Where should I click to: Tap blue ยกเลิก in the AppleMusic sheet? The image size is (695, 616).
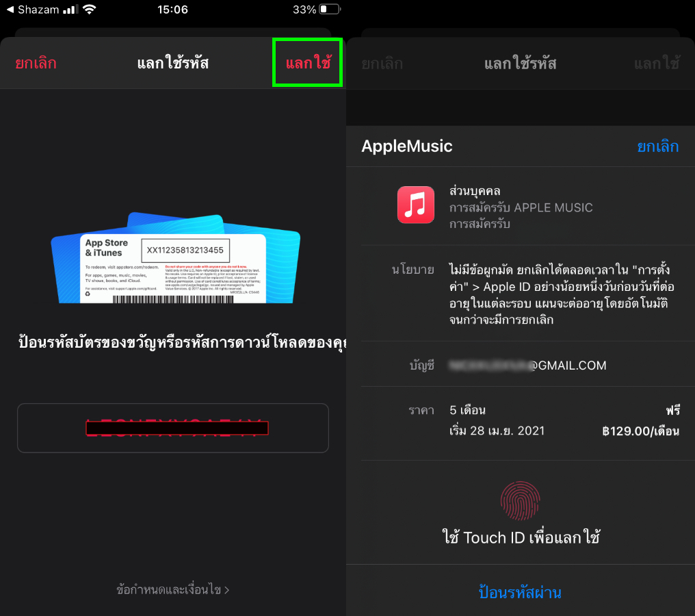click(x=657, y=146)
